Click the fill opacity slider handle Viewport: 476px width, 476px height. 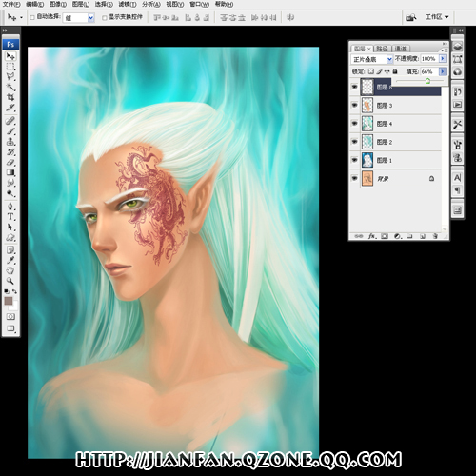tap(427, 81)
